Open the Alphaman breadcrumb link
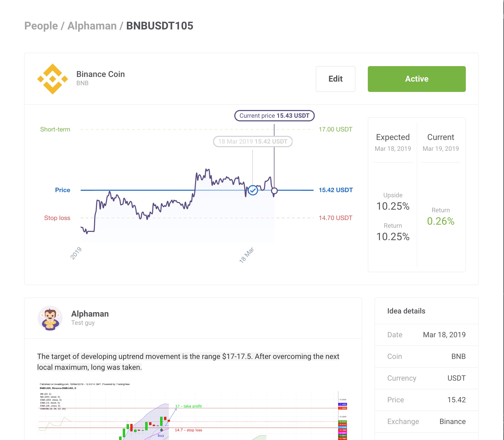The width and height of the screenshot is (504, 440). [92, 26]
